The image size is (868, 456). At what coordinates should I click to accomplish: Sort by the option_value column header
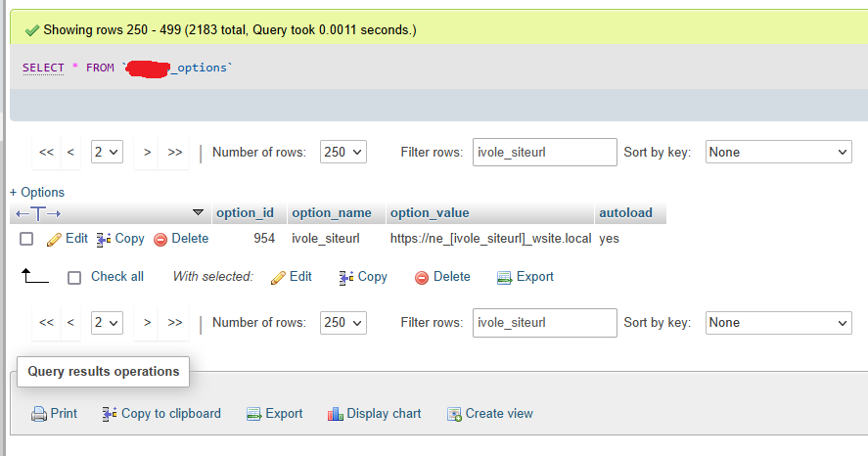pos(430,213)
